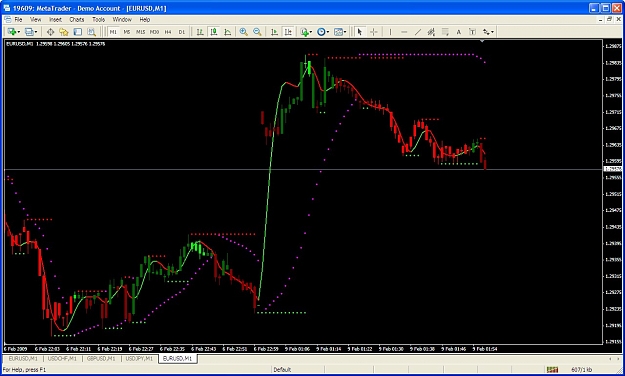The image size is (625, 376).
Task: Select the Crosshair tool
Action: [373, 32]
